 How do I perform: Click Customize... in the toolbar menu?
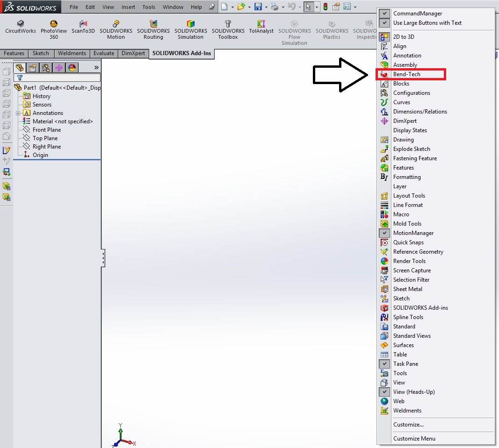(x=408, y=425)
